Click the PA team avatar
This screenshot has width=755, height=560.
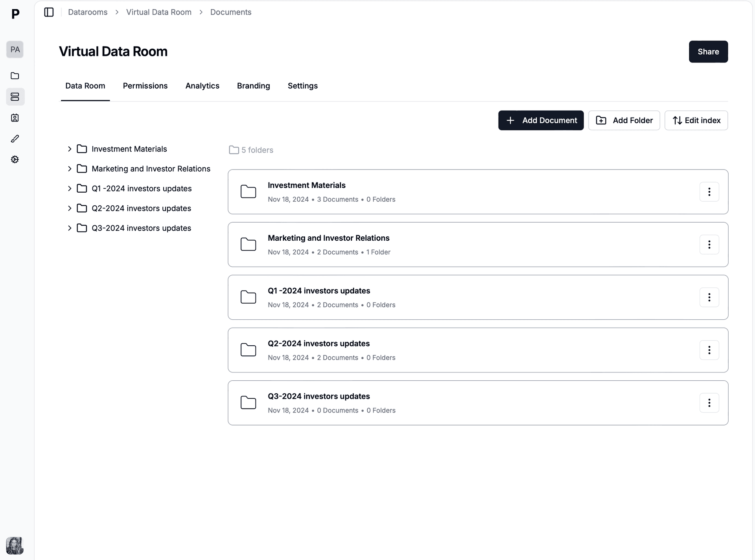15,49
